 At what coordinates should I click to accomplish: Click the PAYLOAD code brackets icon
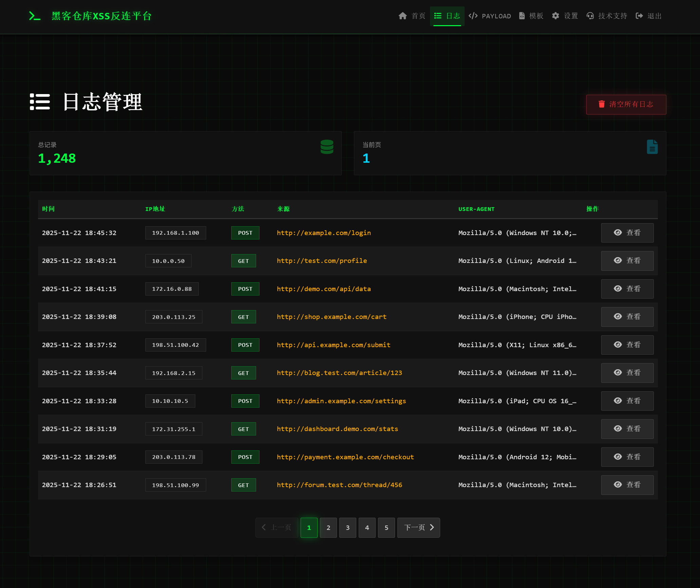pos(473,16)
